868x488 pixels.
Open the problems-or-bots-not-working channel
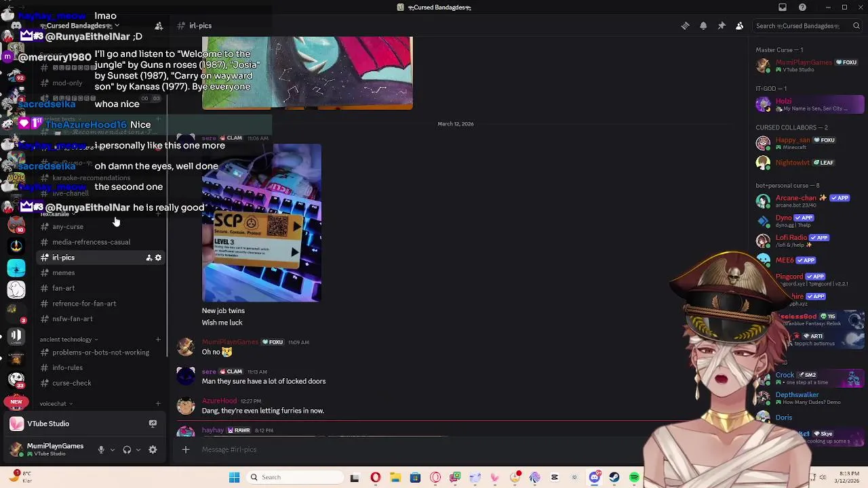coord(100,352)
